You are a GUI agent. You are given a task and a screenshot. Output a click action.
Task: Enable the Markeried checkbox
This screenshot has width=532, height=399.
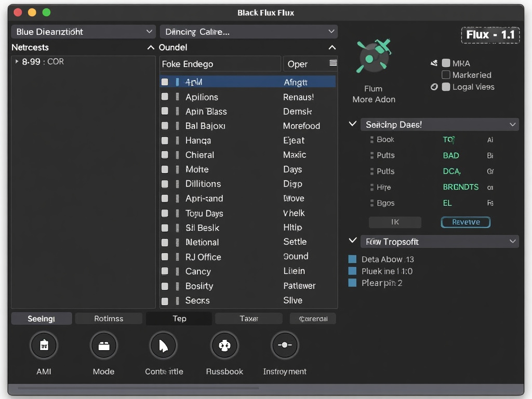coord(446,75)
